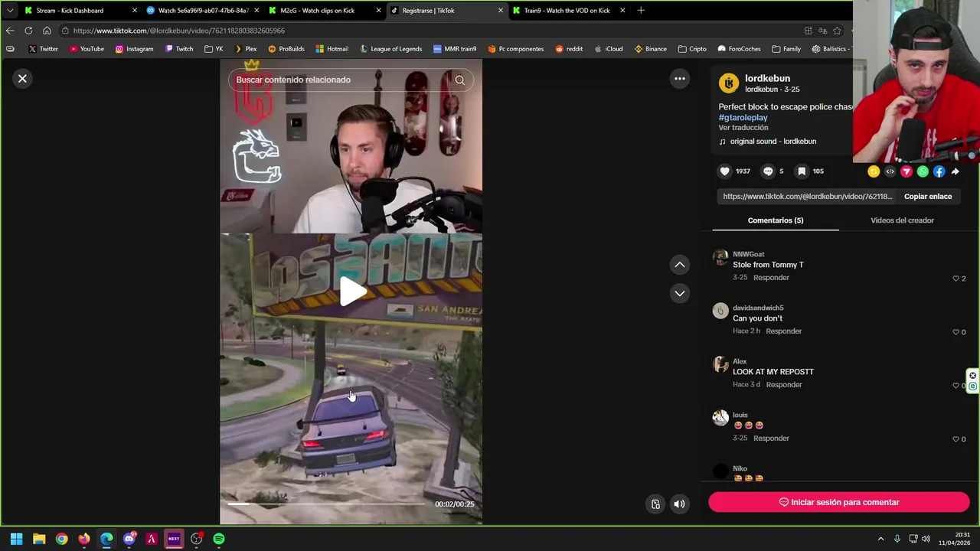The height and width of the screenshot is (551, 980).
Task: Open the three-dots more options menu
Action: point(679,78)
